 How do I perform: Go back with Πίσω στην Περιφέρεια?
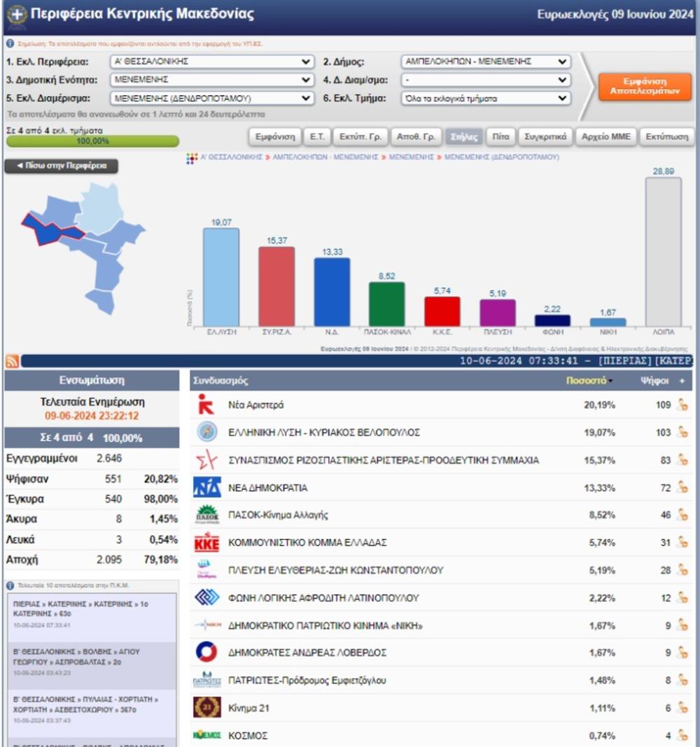[x=62, y=166]
